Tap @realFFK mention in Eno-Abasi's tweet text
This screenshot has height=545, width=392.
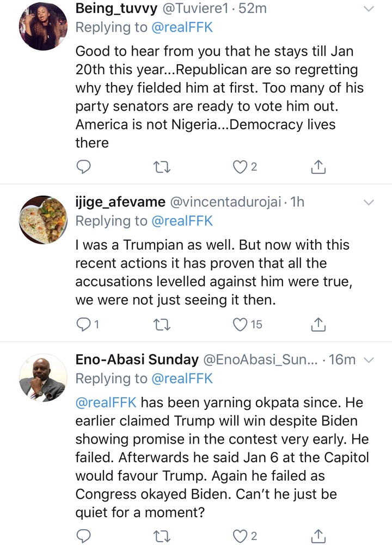106,403
